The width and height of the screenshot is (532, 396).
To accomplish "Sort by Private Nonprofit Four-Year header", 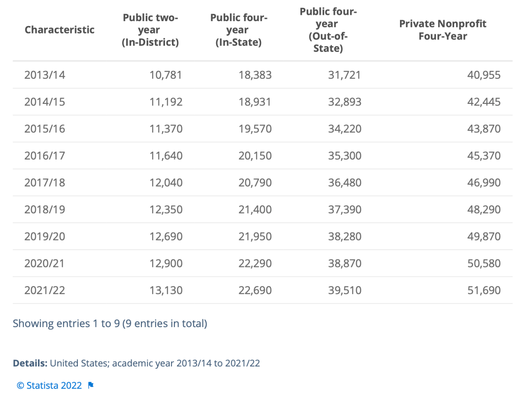I will [442, 30].
